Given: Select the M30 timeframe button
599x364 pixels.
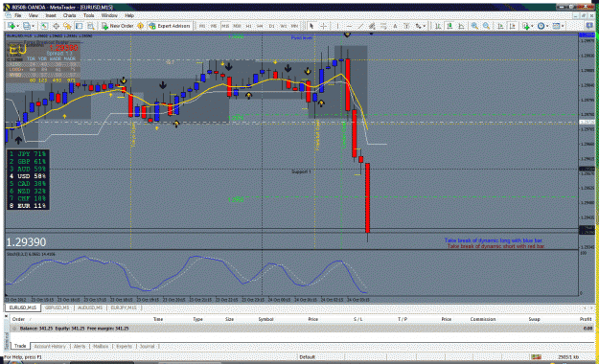Looking at the screenshot, I should coord(237,26).
